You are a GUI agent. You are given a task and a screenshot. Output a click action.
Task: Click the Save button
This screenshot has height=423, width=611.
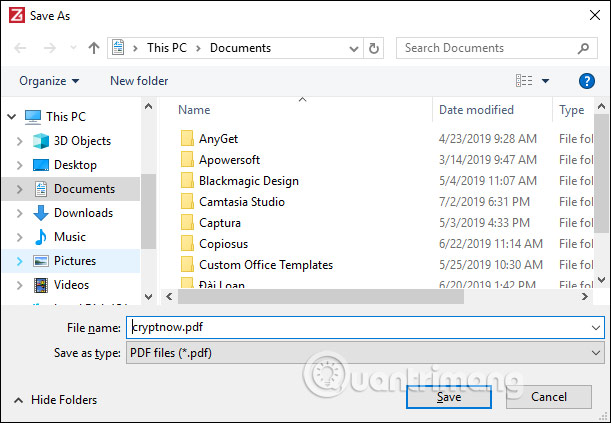(x=449, y=397)
